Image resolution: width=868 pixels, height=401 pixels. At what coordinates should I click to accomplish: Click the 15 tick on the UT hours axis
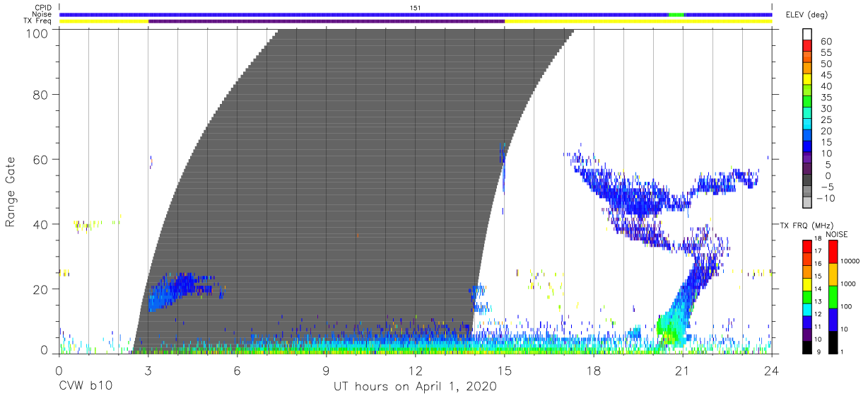(505, 371)
